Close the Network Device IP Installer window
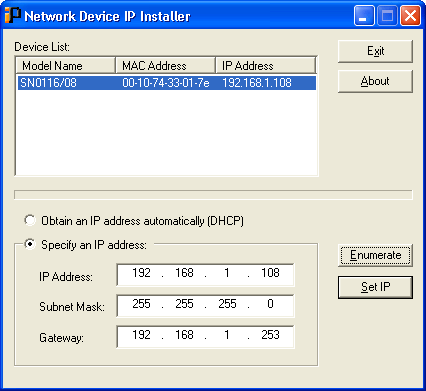The height and width of the screenshot is (391, 426). (x=410, y=16)
